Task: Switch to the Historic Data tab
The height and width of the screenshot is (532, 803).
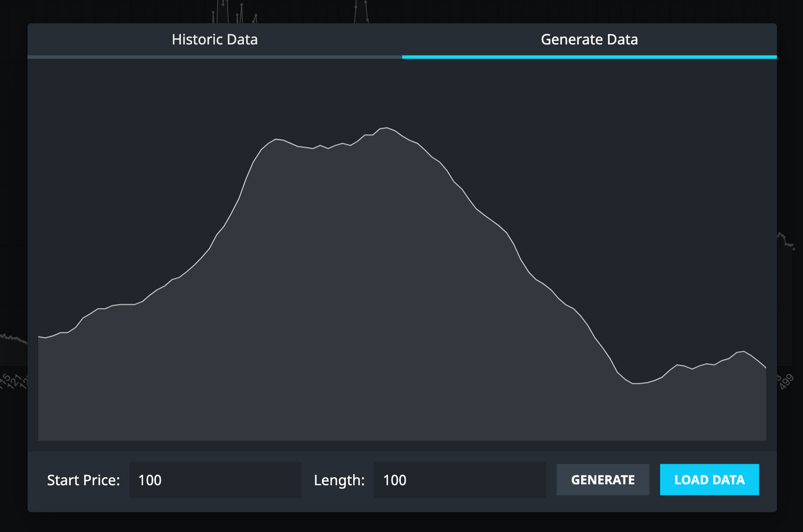Action: tap(215, 40)
